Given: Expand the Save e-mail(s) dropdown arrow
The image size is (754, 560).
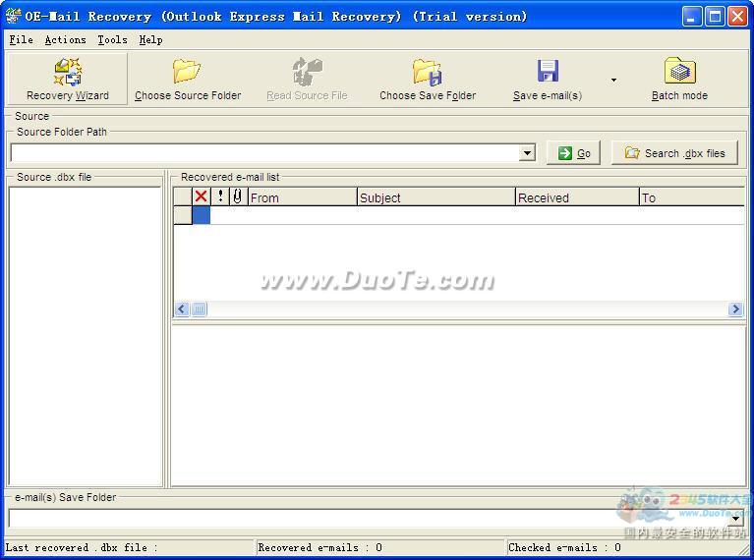Looking at the screenshot, I should (x=613, y=80).
